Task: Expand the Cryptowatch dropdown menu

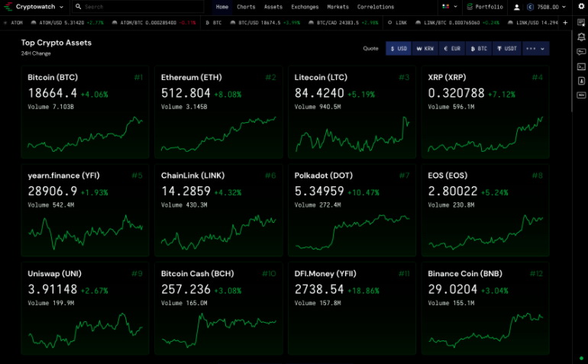Action: pyautogui.click(x=61, y=7)
